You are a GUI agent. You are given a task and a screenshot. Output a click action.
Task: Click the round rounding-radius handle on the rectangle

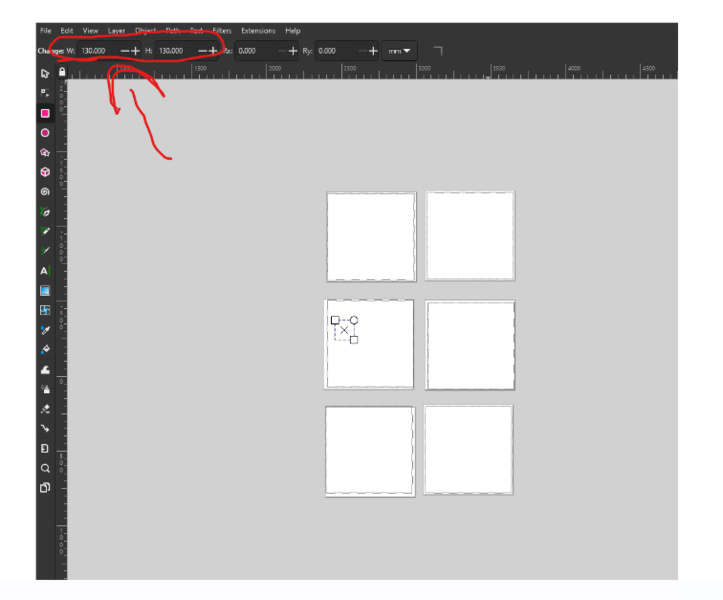coord(354,320)
